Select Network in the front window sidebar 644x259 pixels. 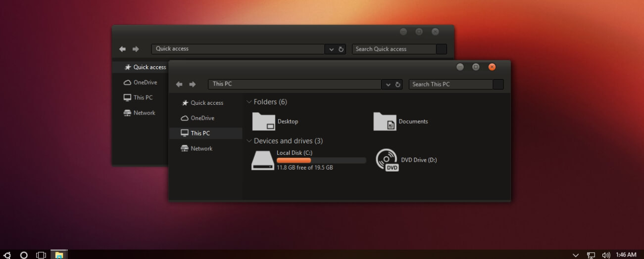point(205,148)
